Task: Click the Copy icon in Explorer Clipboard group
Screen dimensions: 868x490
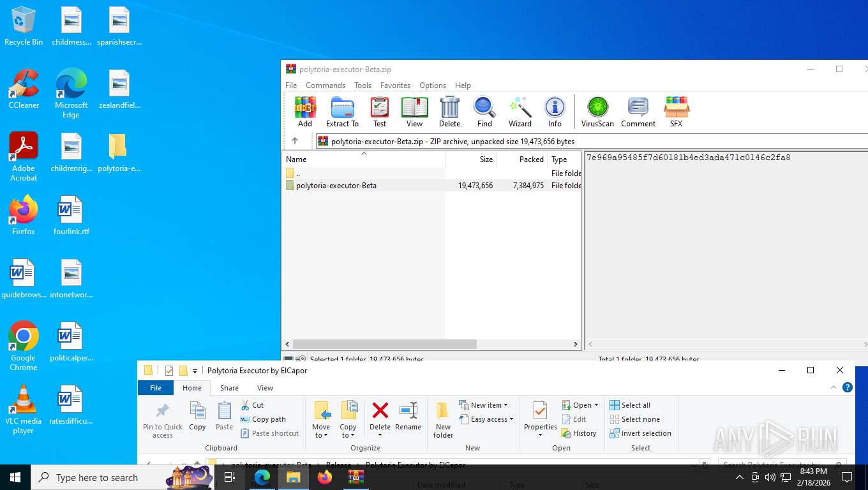Action: (197, 416)
